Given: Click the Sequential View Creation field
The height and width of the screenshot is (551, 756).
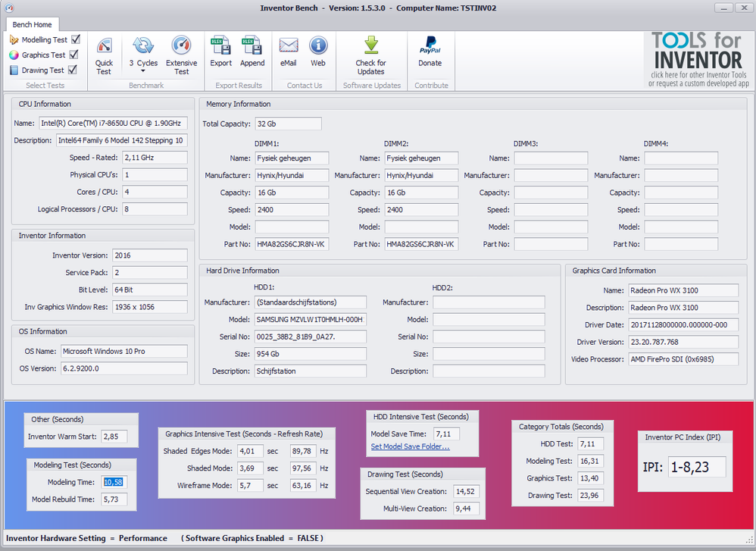Looking at the screenshot, I should click(x=466, y=492).
